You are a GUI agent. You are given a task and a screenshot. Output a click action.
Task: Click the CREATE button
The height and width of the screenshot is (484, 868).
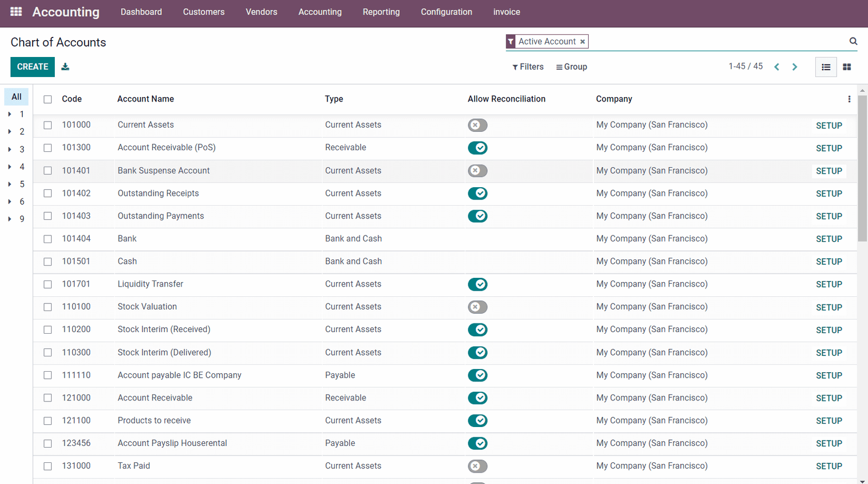point(33,67)
